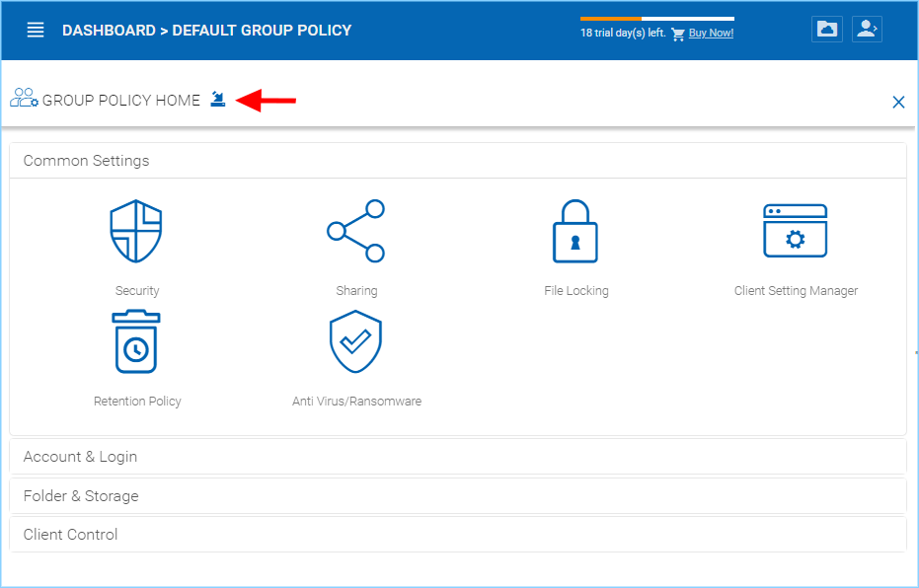Click the shopping cart icon
This screenshot has height=588, width=919.
click(x=678, y=34)
